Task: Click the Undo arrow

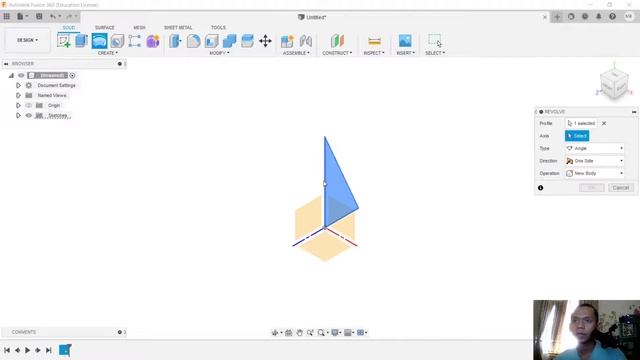Action: [53, 16]
